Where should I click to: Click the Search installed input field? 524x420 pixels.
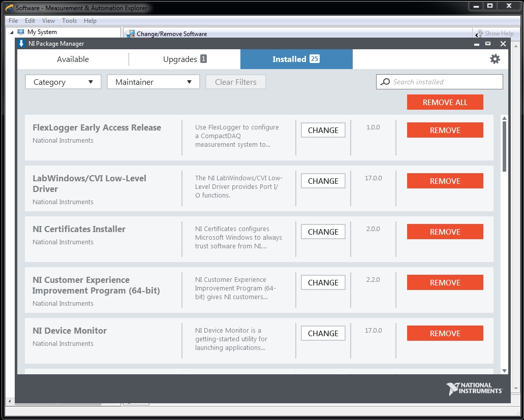pyautogui.click(x=440, y=82)
